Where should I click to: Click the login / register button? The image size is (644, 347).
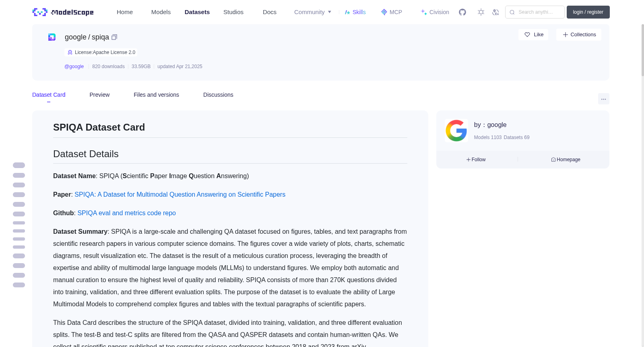coord(588,12)
